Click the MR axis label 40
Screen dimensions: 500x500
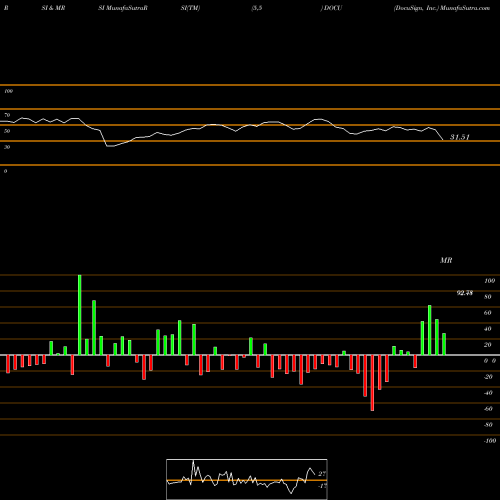488,329
